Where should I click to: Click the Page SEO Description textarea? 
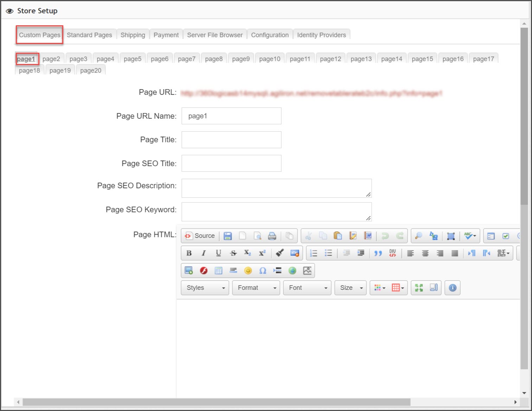[277, 188]
